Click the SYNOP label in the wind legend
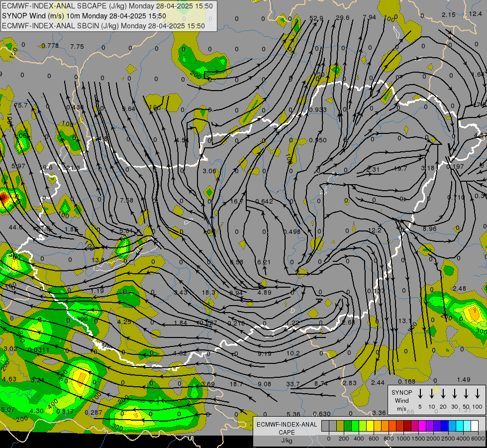This screenshot has width=487, height=448. (401, 392)
